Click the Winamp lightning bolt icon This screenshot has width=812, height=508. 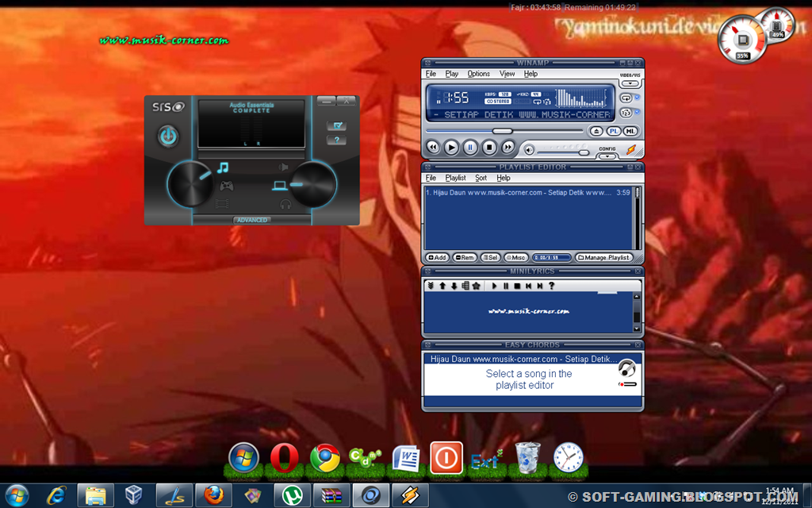point(631,150)
